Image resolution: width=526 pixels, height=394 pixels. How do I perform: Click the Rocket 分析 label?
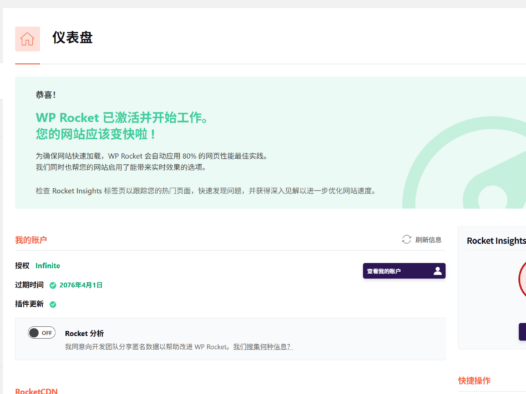click(x=84, y=334)
